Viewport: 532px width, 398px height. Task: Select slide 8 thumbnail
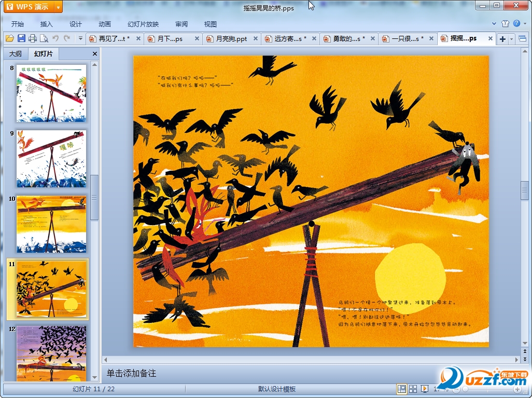[51, 93]
